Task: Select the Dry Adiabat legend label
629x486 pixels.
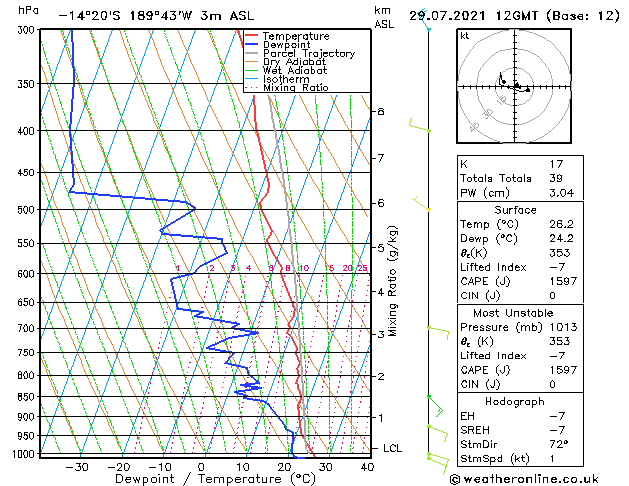Action: pos(294,62)
